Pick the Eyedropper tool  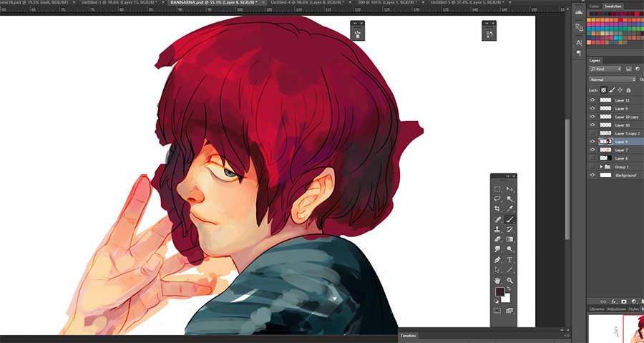point(510,208)
